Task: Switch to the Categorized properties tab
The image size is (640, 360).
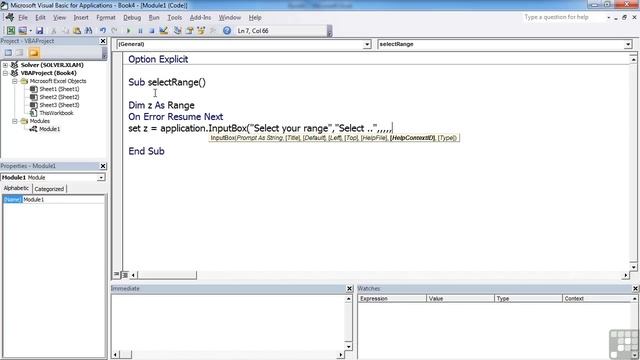Action: coord(49,189)
